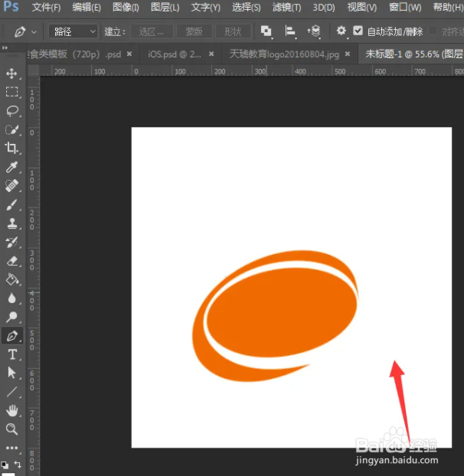
Task: Open the 帮助(H) menu
Action: click(448, 8)
